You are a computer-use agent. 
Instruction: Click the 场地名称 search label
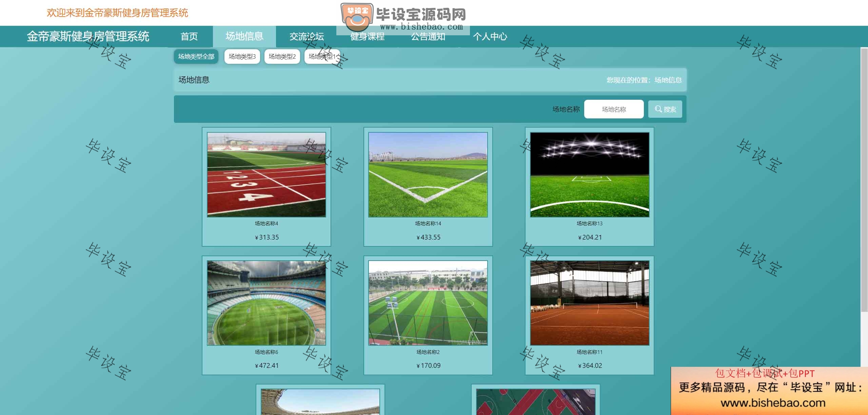pos(566,109)
